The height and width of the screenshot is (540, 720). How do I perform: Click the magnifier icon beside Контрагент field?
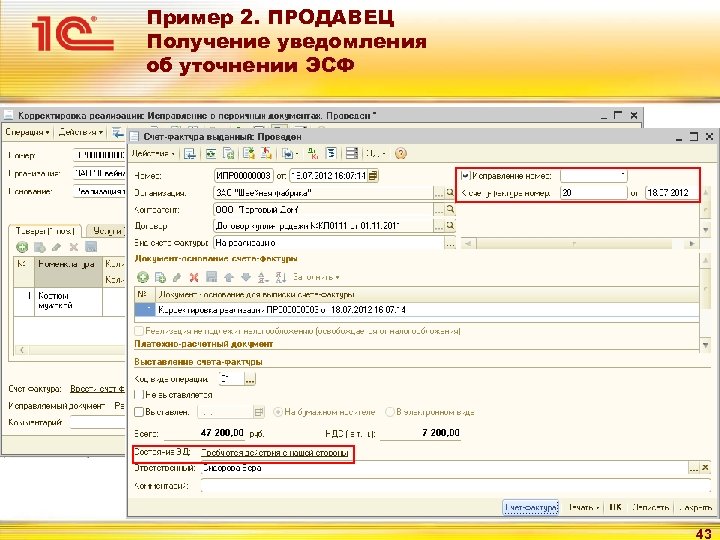pyautogui.click(x=450, y=209)
